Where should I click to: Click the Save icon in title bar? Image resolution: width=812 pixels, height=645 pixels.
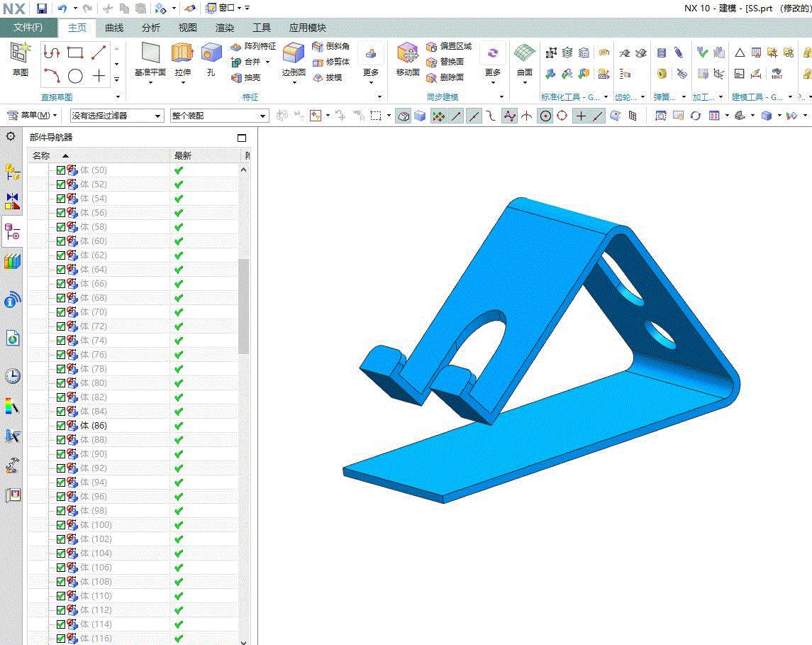click(x=41, y=9)
